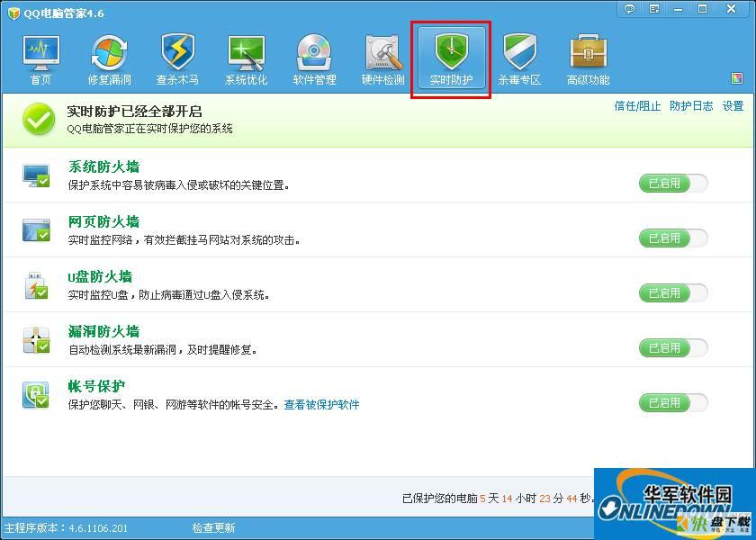Toggle the 系统防火墙 已启用 switch
The image size is (756, 540).
tap(673, 184)
